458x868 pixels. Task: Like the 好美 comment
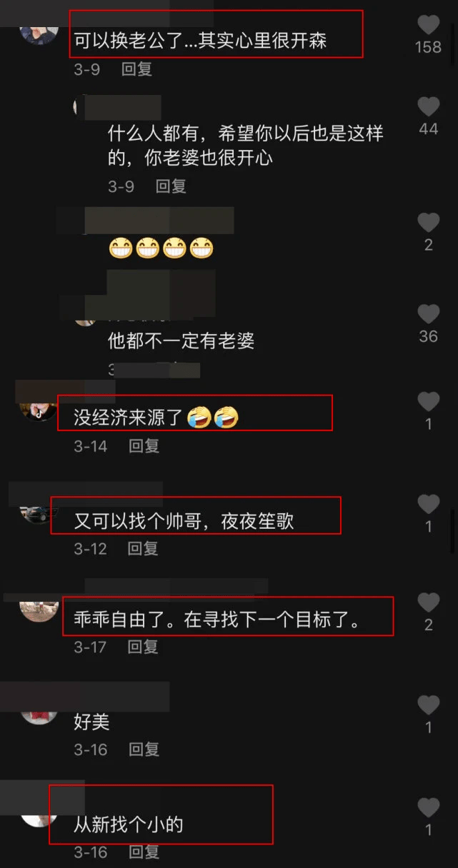[429, 705]
